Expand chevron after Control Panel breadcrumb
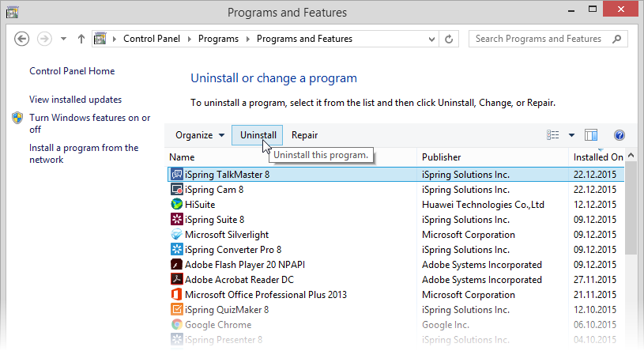Image resolution: width=644 pixels, height=351 pixels. point(190,39)
